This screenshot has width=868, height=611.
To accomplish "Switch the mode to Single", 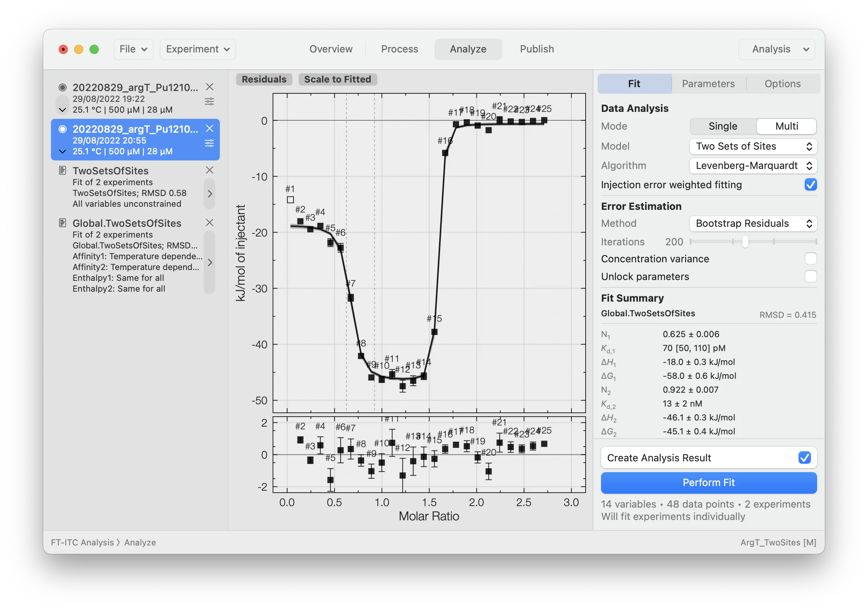I will pos(723,127).
